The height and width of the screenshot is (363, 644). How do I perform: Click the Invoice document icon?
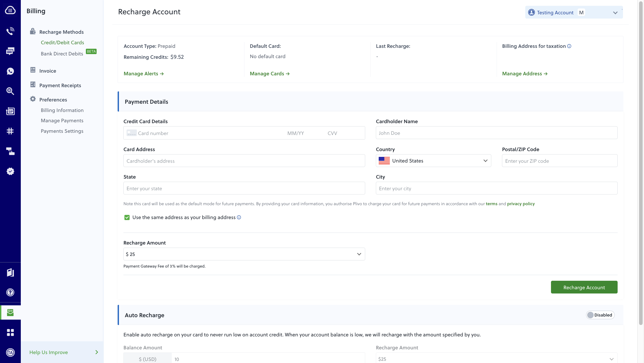33,70
